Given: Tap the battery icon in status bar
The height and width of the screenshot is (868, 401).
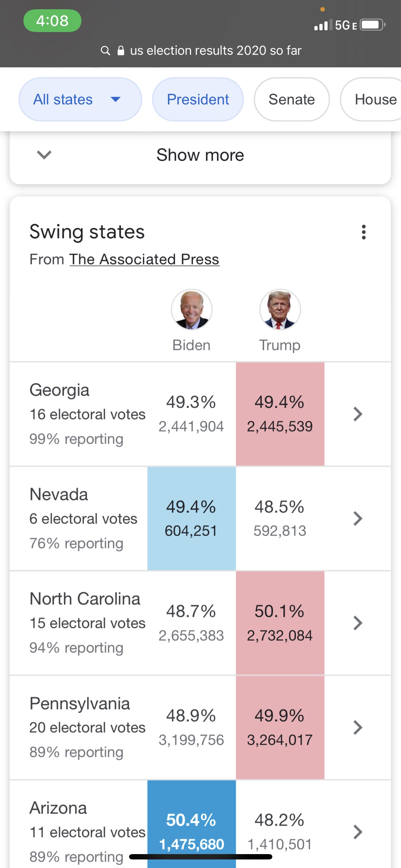Looking at the screenshot, I should pyautogui.click(x=372, y=25).
